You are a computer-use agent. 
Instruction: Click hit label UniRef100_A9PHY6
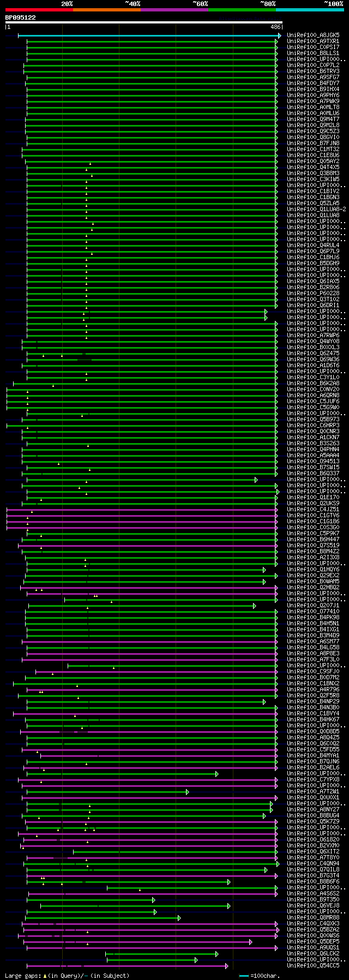[x=313, y=95]
